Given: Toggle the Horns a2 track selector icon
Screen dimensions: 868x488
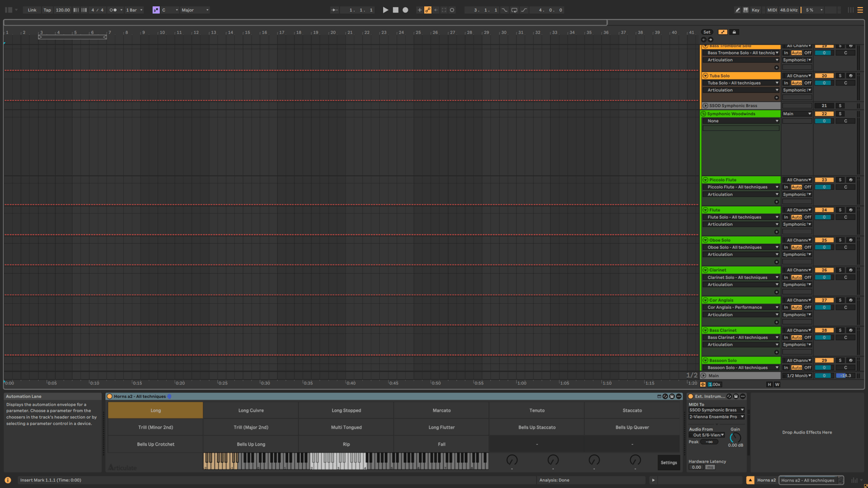Looking at the screenshot, I should coord(751,480).
